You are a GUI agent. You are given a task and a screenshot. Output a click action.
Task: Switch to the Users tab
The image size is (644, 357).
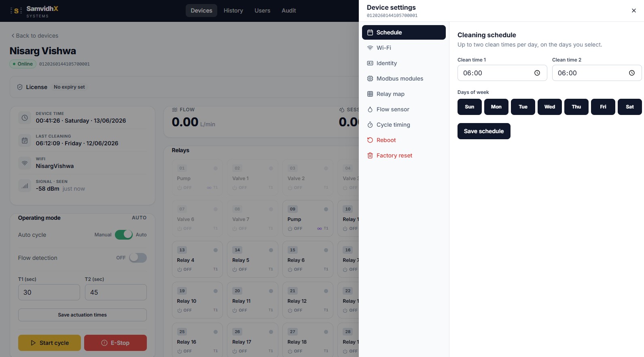262,11
